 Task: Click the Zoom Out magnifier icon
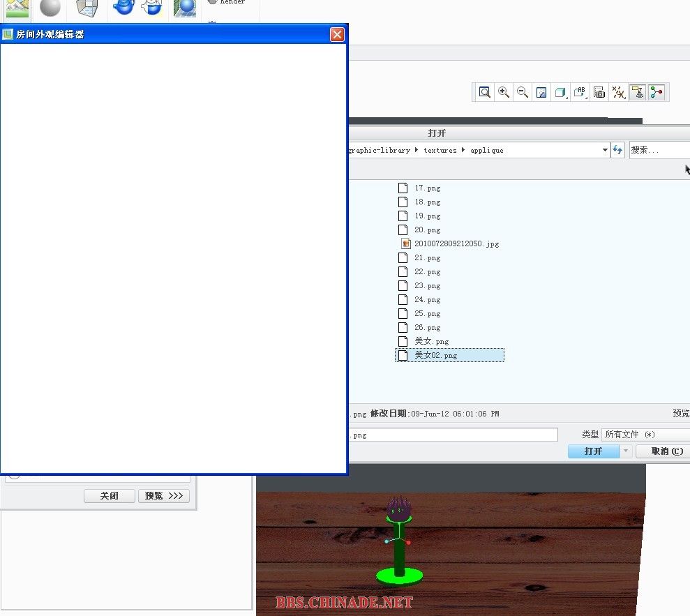coord(523,92)
